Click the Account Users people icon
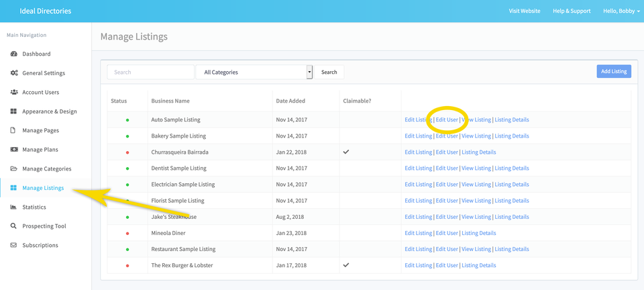 [13, 92]
